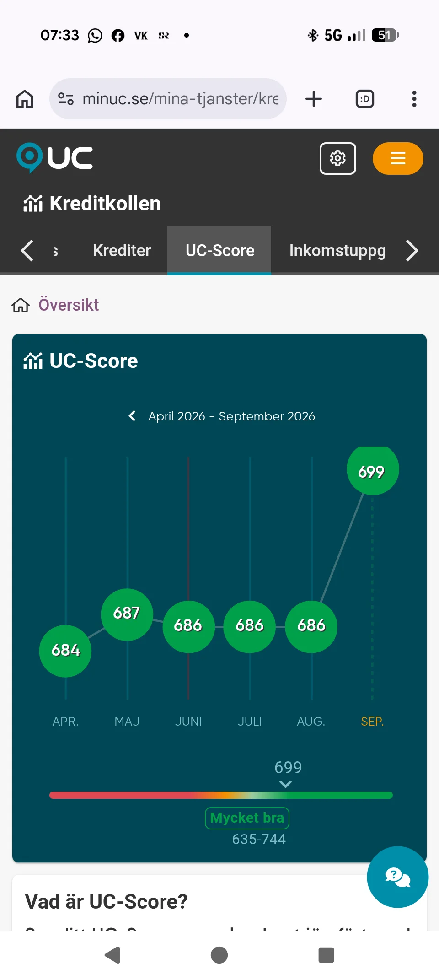439x980 pixels.
Task: Tap the site info icon in address bar
Action: [x=66, y=99]
